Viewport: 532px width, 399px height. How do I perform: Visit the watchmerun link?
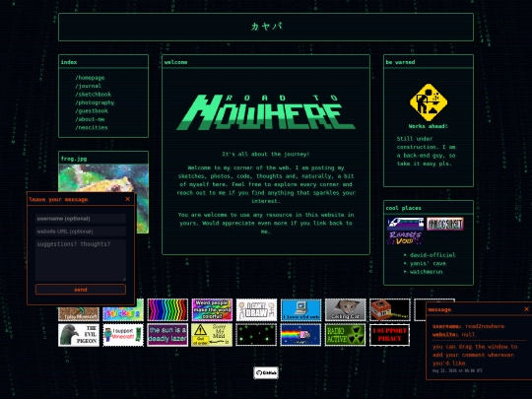point(427,272)
